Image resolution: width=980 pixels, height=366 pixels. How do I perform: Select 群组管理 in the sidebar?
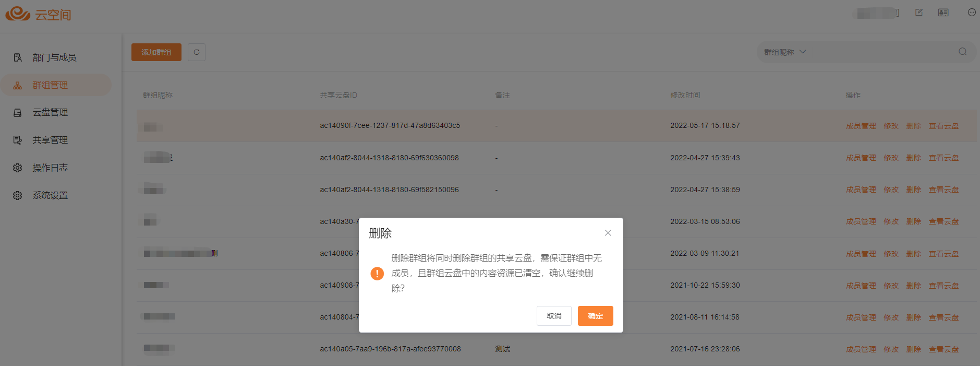50,85
